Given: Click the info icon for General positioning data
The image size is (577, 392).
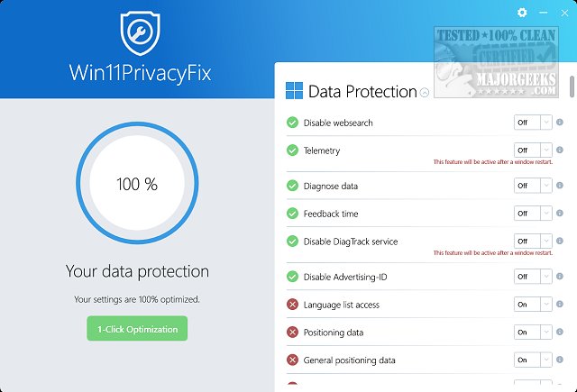Looking at the screenshot, I should (x=560, y=360).
